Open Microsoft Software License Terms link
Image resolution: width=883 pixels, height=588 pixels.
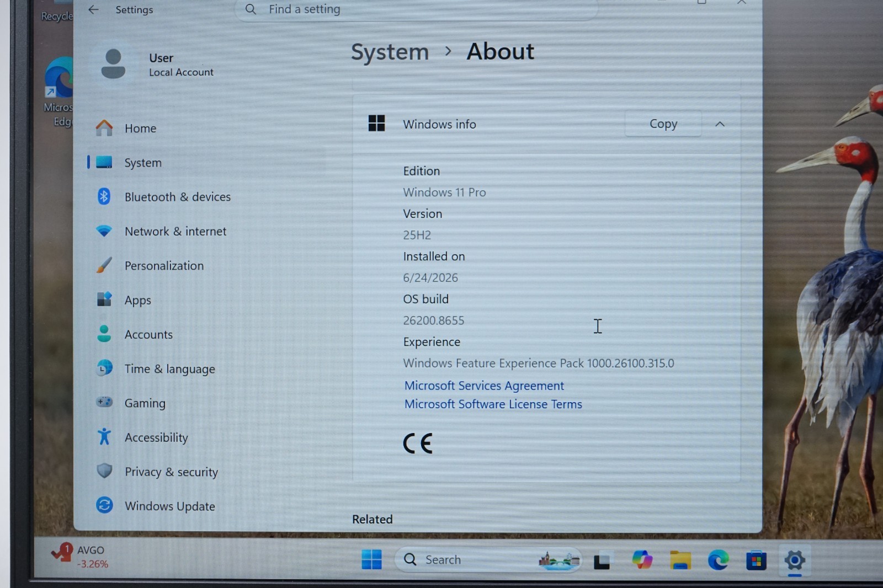pyautogui.click(x=493, y=404)
